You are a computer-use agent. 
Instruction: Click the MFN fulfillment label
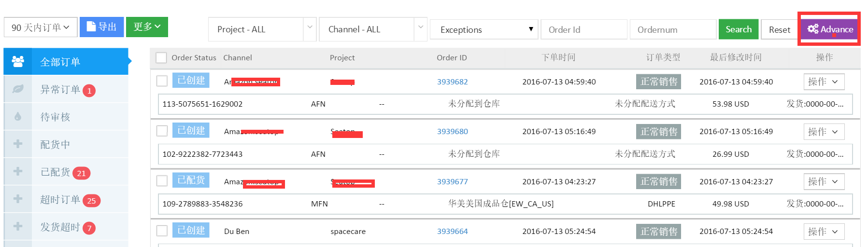(319, 204)
